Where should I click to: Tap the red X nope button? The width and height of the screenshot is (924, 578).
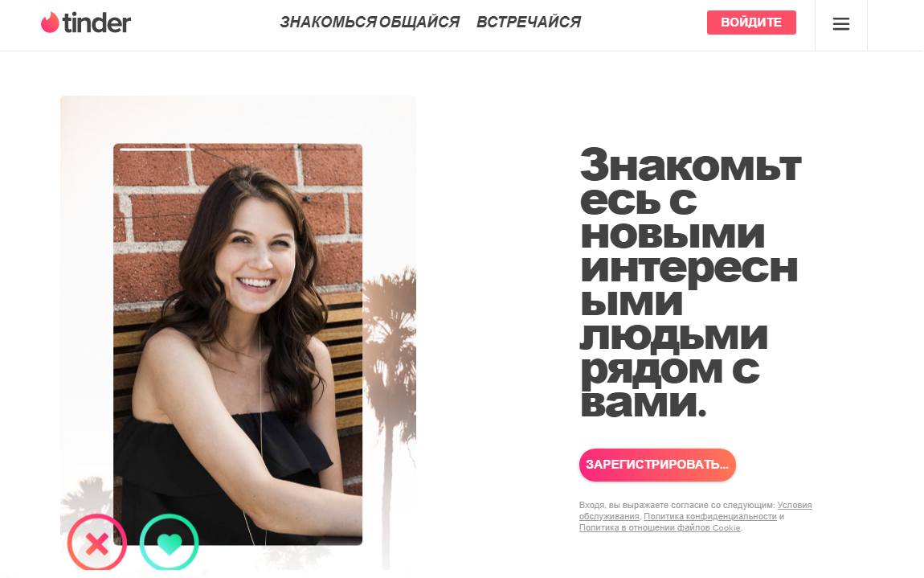[97, 543]
